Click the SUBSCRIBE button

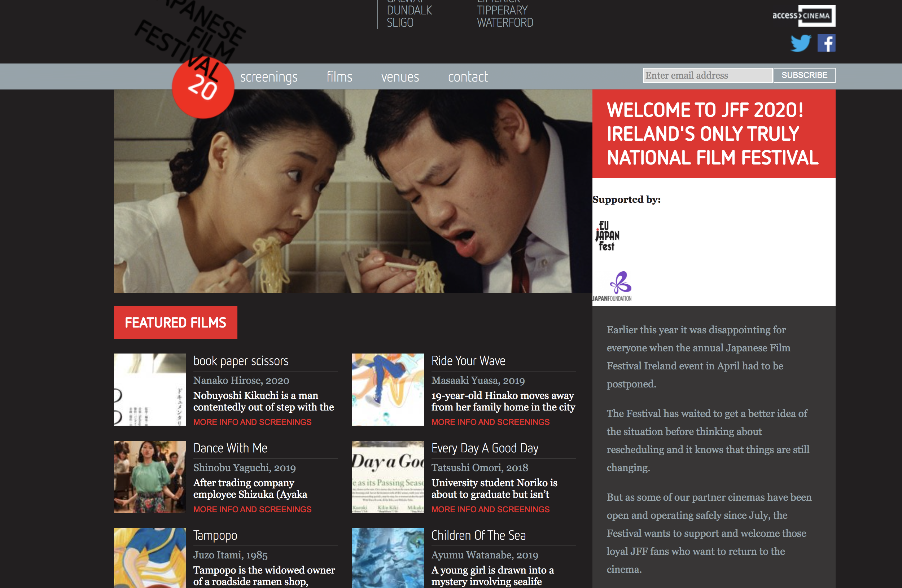coord(804,75)
